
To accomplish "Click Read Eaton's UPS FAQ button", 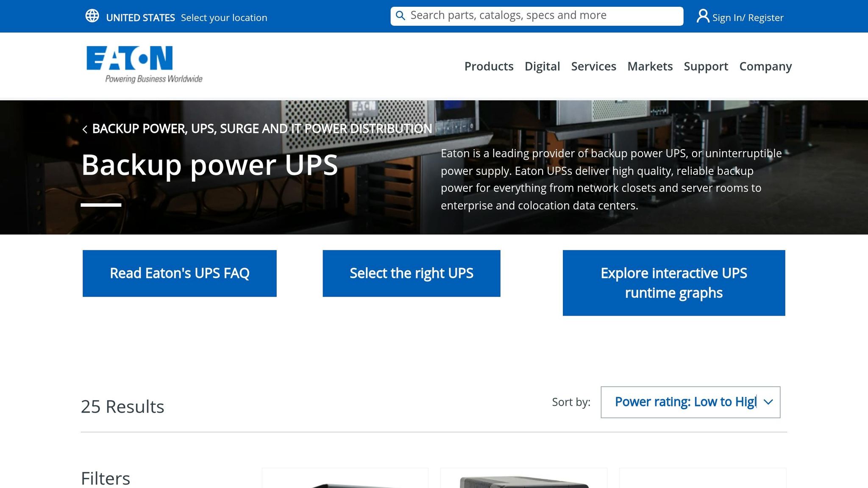I will point(180,274).
